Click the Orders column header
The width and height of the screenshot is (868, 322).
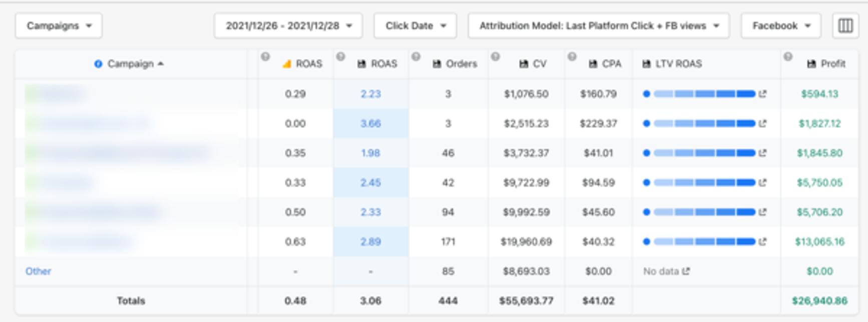[x=455, y=64]
